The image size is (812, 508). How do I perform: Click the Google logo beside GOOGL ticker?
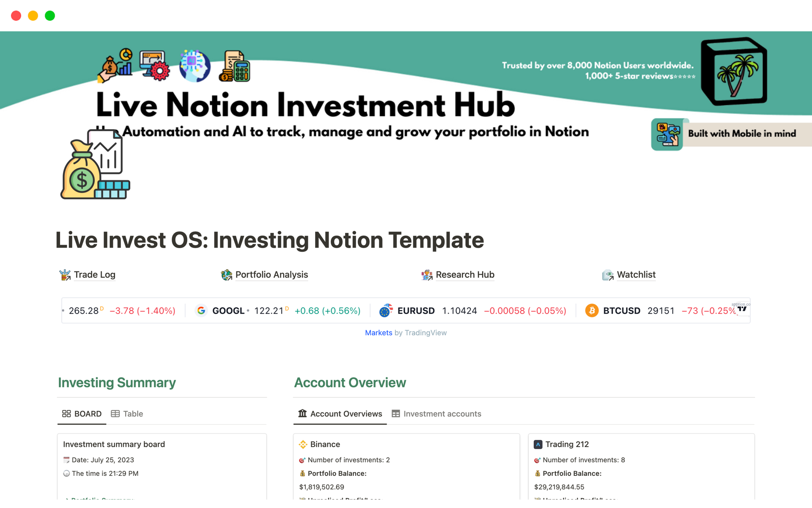click(201, 310)
